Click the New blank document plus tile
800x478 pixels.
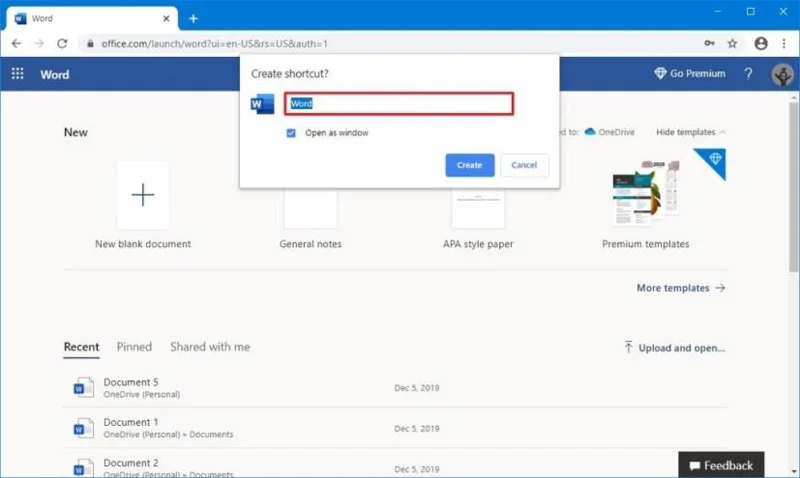pyautogui.click(x=143, y=195)
